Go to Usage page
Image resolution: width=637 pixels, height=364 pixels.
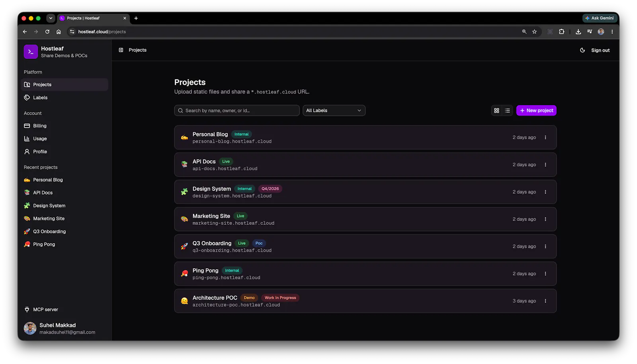point(64,139)
